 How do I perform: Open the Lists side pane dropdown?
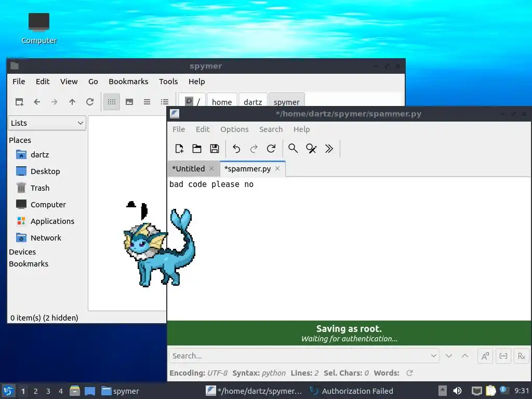(47, 123)
